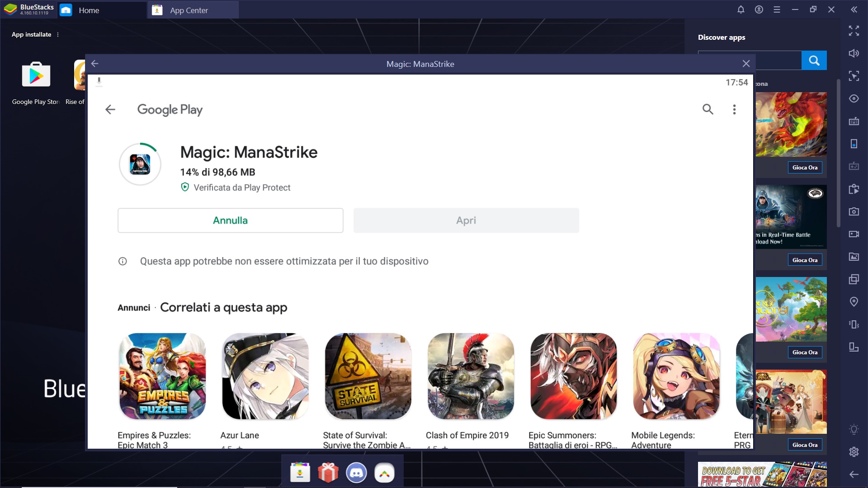Open the rightmost white dock icon

click(385, 473)
